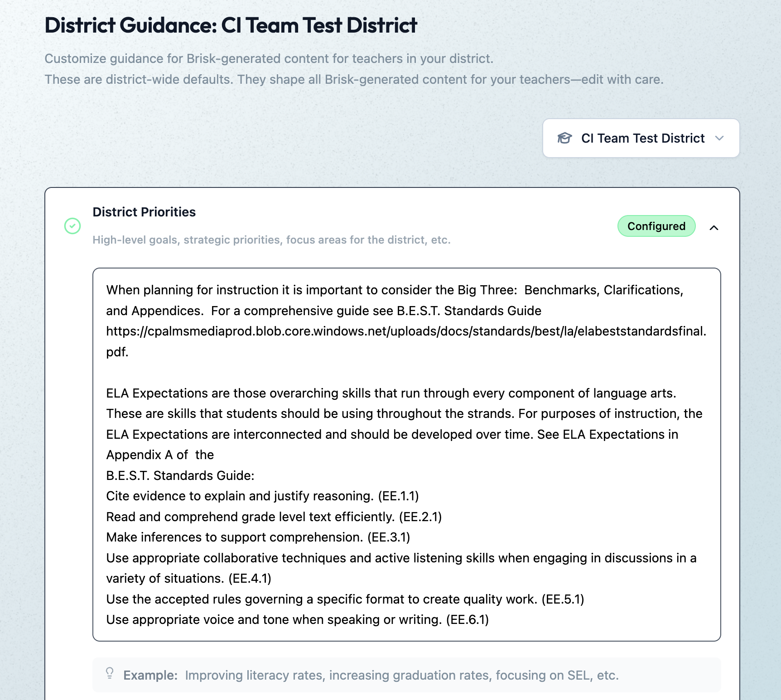Click the "These are district-wide defaults" notice
Viewport: 781px width, 700px height.
(354, 80)
